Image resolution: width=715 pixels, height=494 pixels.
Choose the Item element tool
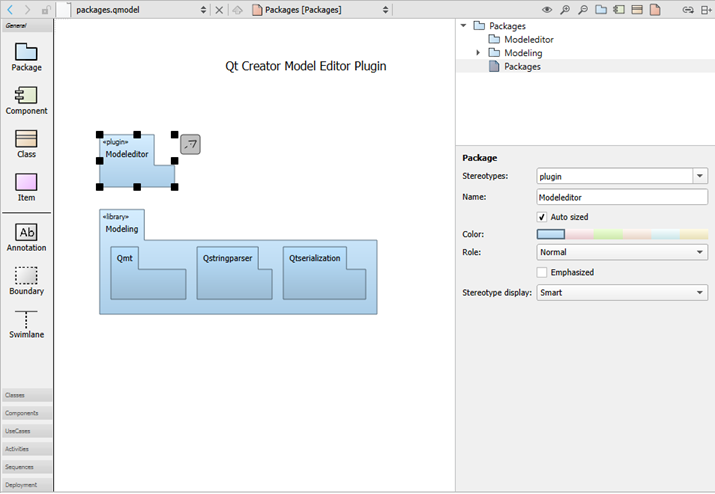pyautogui.click(x=26, y=186)
